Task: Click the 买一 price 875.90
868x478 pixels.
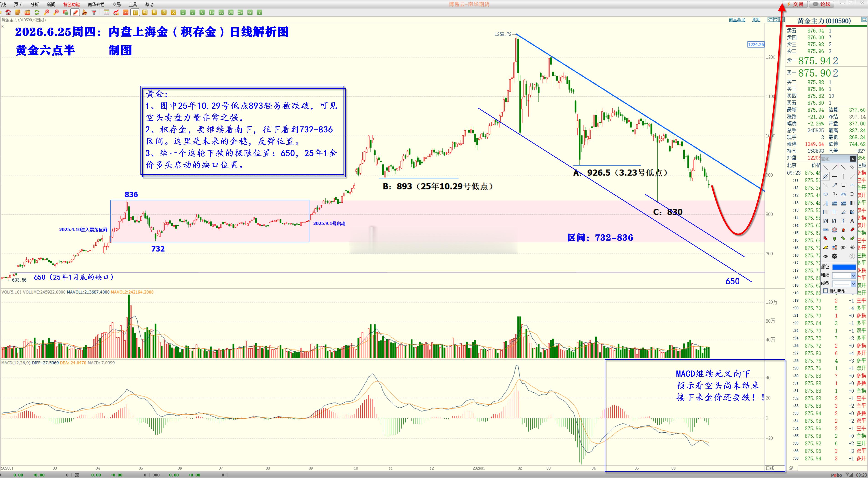Action: (815, 73)
